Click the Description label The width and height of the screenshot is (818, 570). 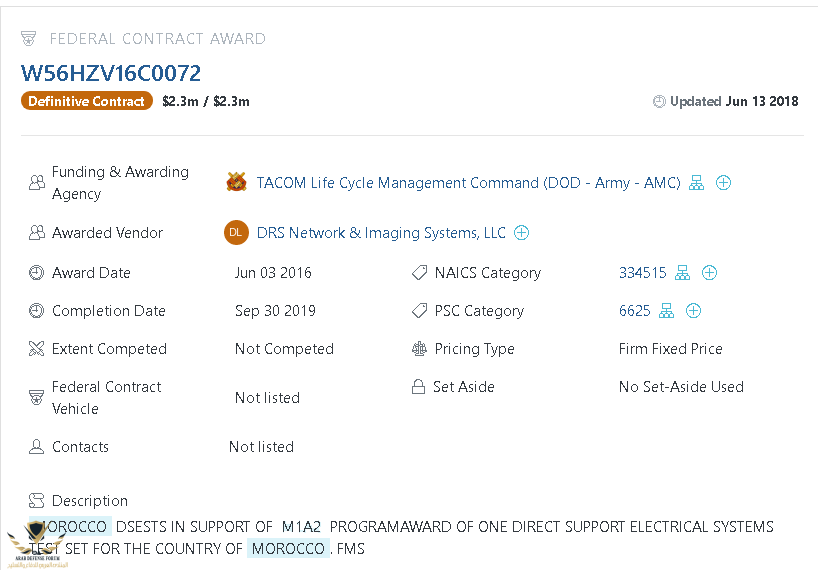[90, 501]
